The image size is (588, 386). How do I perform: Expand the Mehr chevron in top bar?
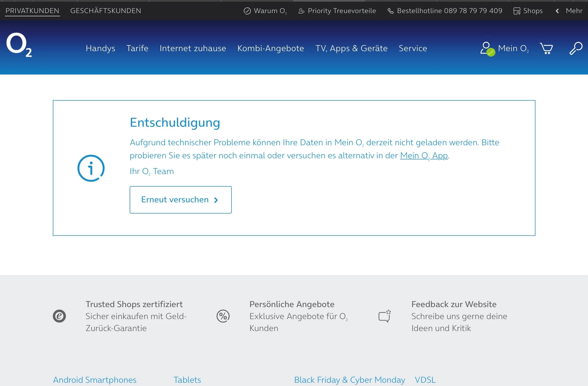tap(557, 11)
